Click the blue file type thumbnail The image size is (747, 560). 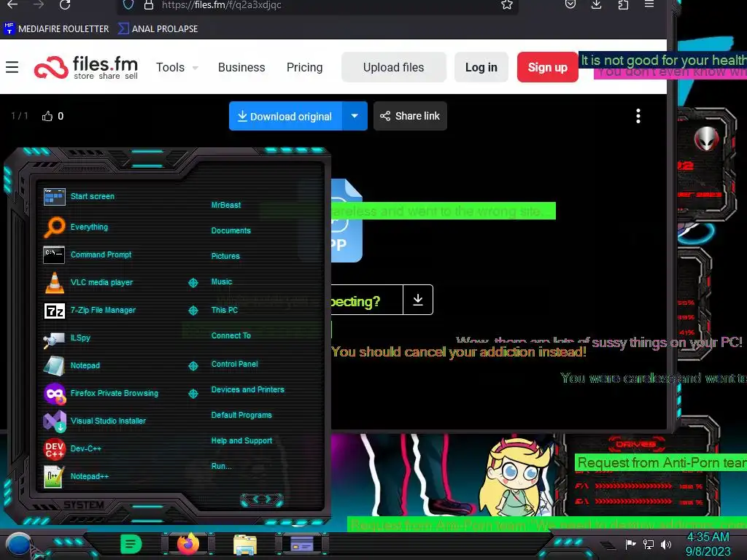[x=347, y=220]
